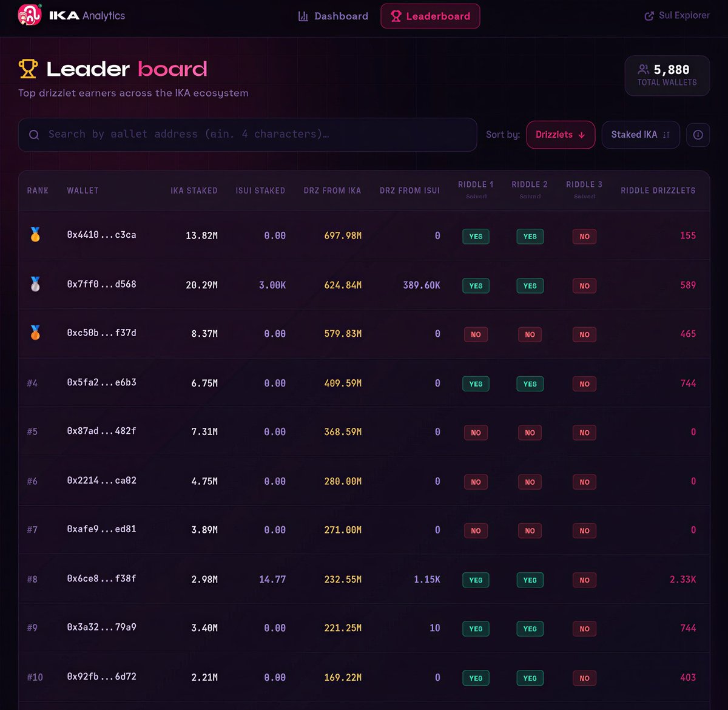The width and height of the screenshot is (728, 710).
Task: Click the IKA Analytics logo icon
Action: [x=30, y=15]
